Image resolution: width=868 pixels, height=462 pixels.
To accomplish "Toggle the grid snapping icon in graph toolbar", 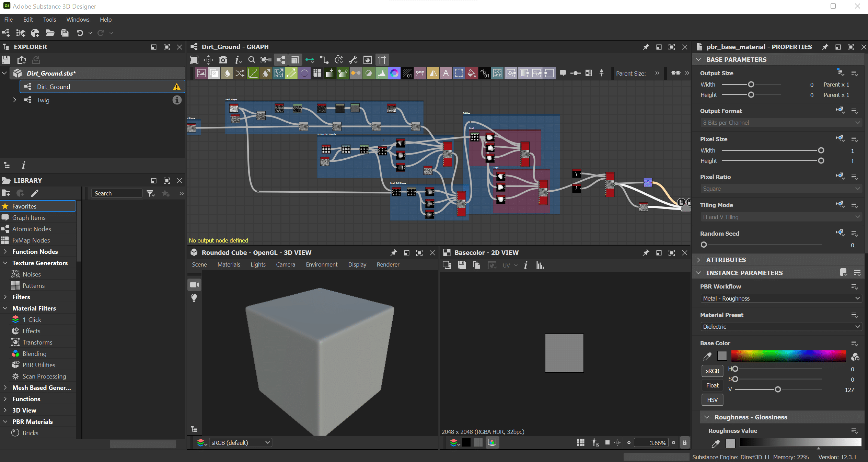I will pyautogui.click(x=382, y=59).
